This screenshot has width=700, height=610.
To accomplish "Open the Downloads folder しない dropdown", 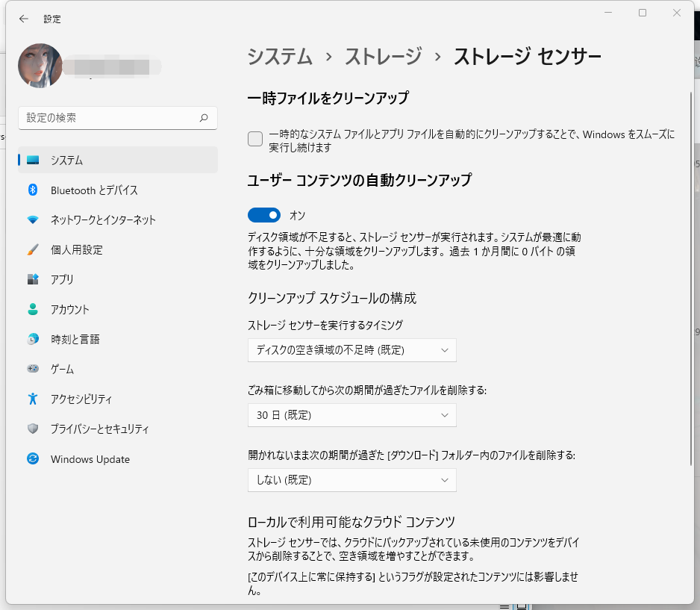I will tap(351, 480).
